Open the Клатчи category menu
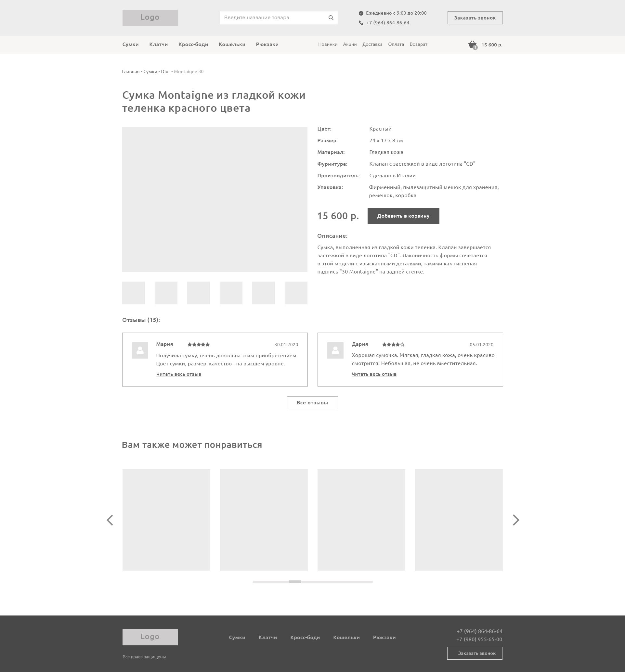This screenshot has height=672, width=625. point(158,44)
